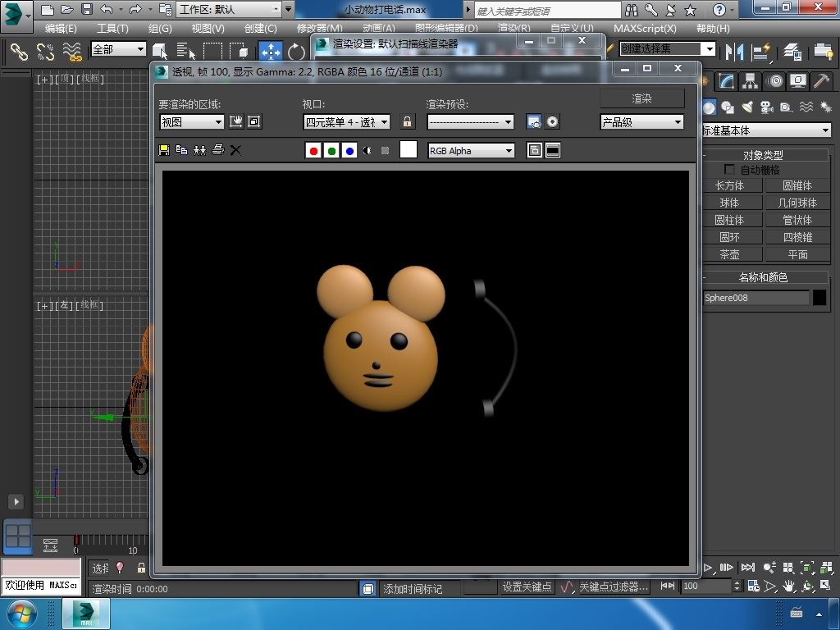This screenshot has width=840, height=630.
Task: Toggle the blue channel display
Action: pyautogui.click(x=349, y=151)
